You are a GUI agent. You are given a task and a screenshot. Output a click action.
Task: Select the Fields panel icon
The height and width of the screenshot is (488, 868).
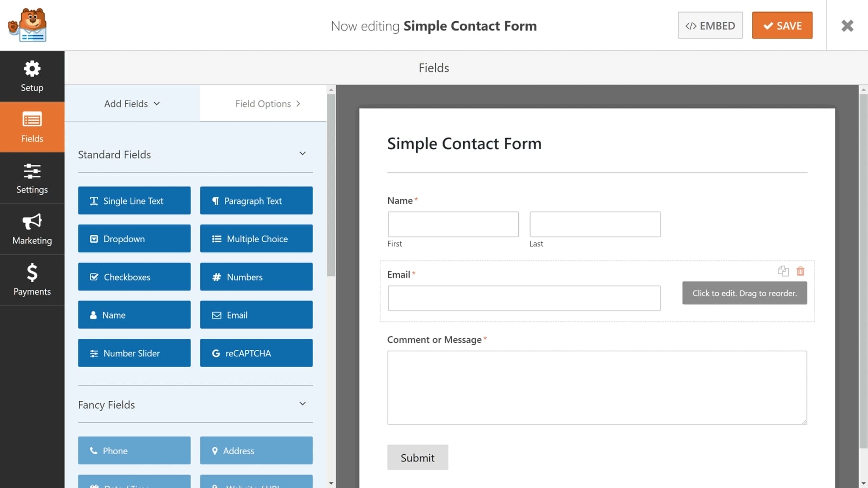coord(32,127)
